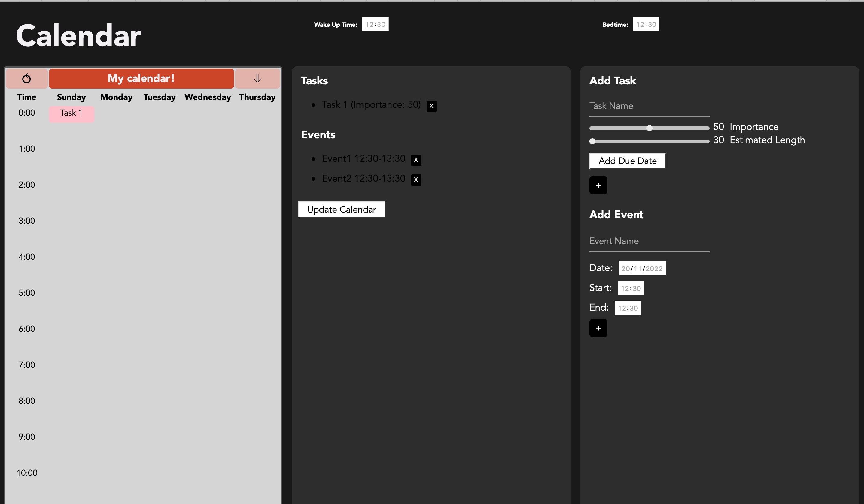Click plus button under Add Due Date
The image size is (864, 504).
pos(598,185)
